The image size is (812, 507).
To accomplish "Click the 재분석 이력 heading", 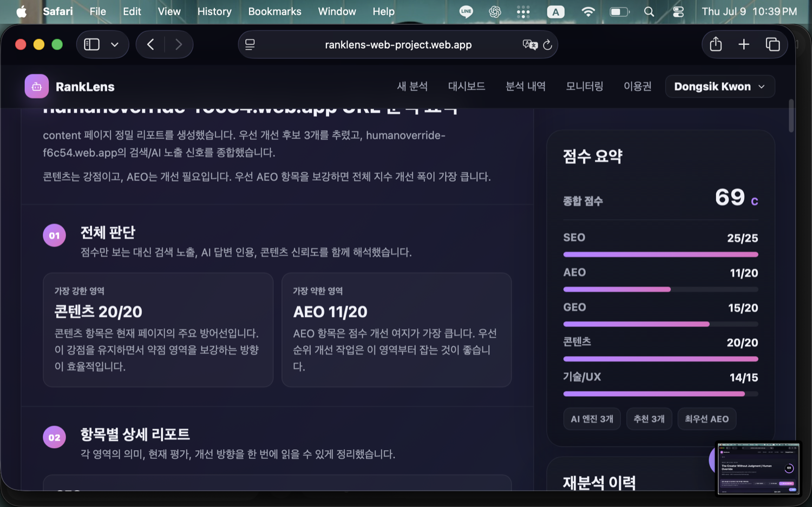I will pos(599,483).
